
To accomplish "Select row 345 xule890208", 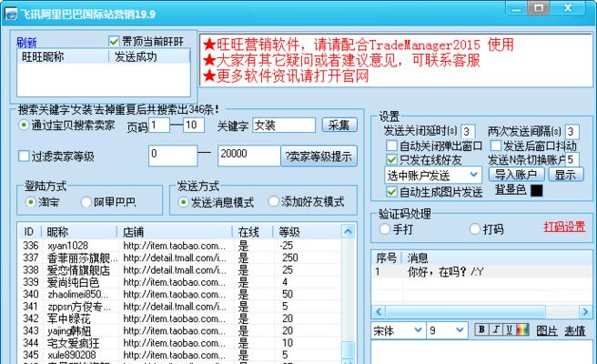I will pyautogui.click(x=179, y=355).
